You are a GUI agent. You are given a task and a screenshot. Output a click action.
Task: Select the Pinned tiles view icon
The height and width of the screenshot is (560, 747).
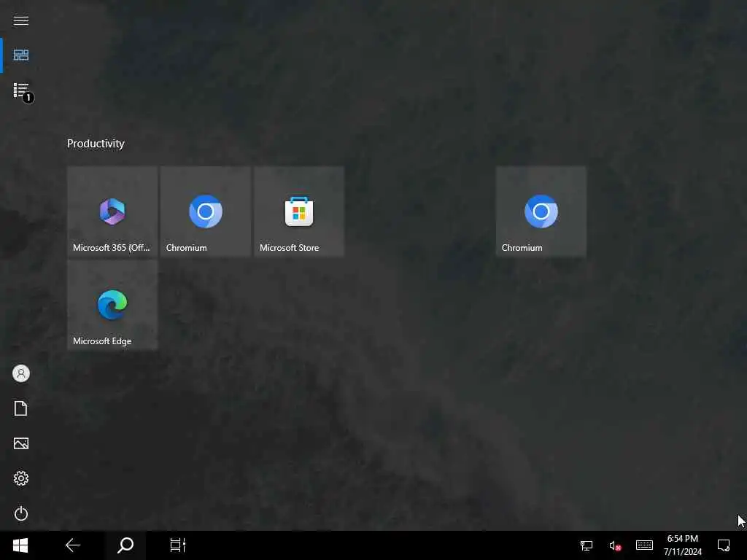[21, 55]
